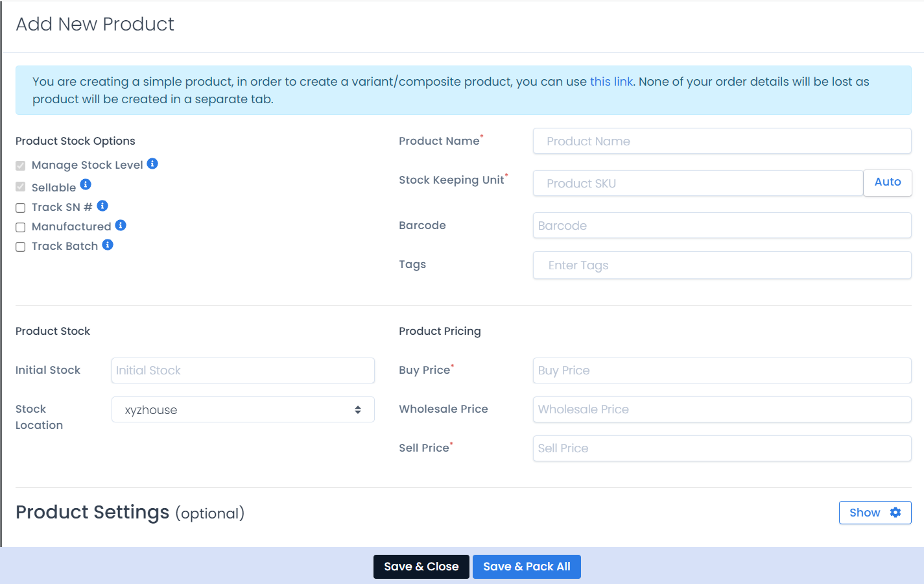Open Stock Location dropdown showing xyzhouse
The image size is (924, 584).
(243, 409)
